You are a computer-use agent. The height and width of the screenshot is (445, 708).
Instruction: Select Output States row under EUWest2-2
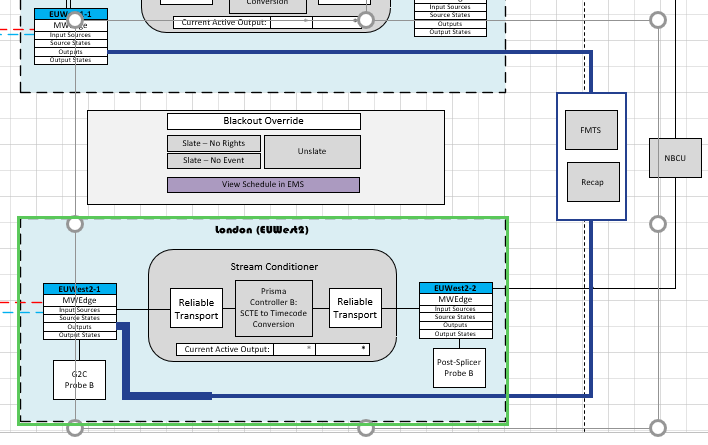pyautogui.click(x=455, y=334)
